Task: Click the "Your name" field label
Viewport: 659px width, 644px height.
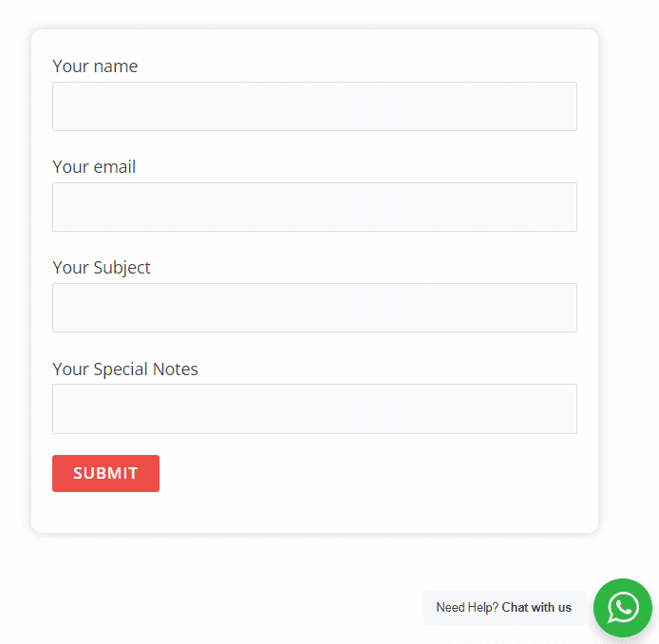Action: point(95,66)
